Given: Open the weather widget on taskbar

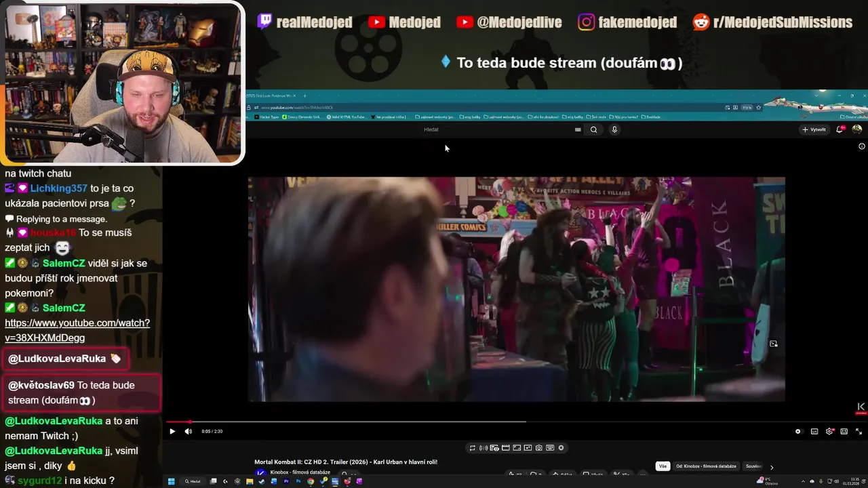Looking at the screenshot, I should pos(767,481).
